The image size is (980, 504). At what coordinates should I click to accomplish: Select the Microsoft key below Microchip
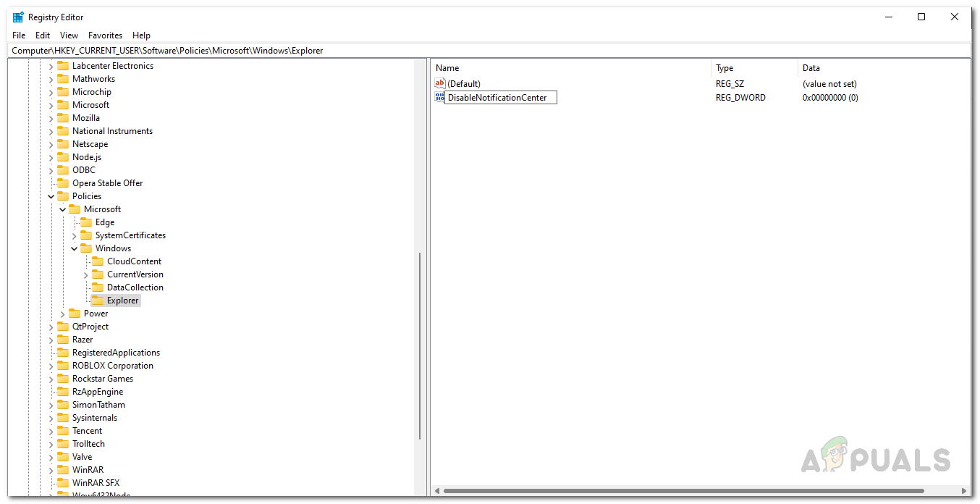(90, 105)
